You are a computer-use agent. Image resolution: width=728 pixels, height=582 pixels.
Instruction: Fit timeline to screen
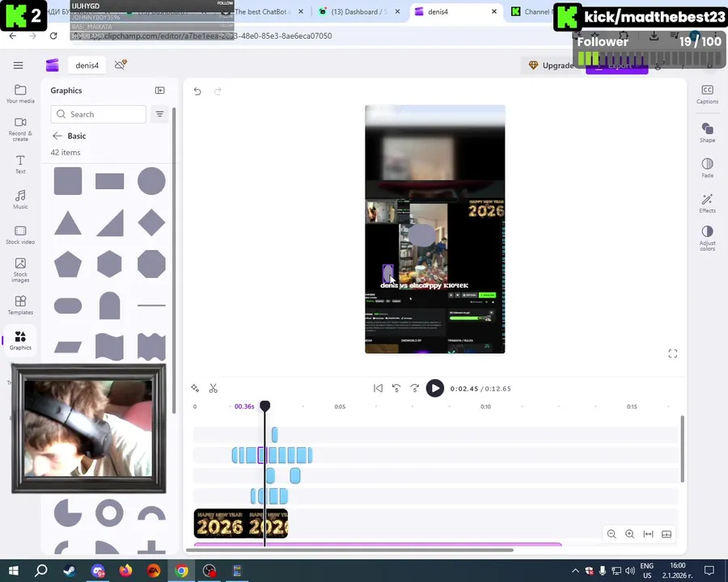648,534
